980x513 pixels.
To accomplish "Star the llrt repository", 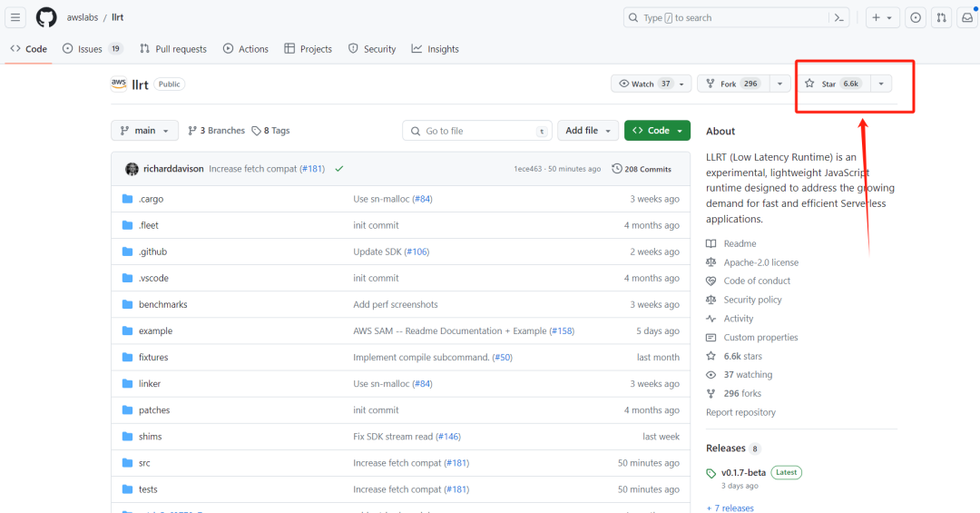I will [834, 84].
